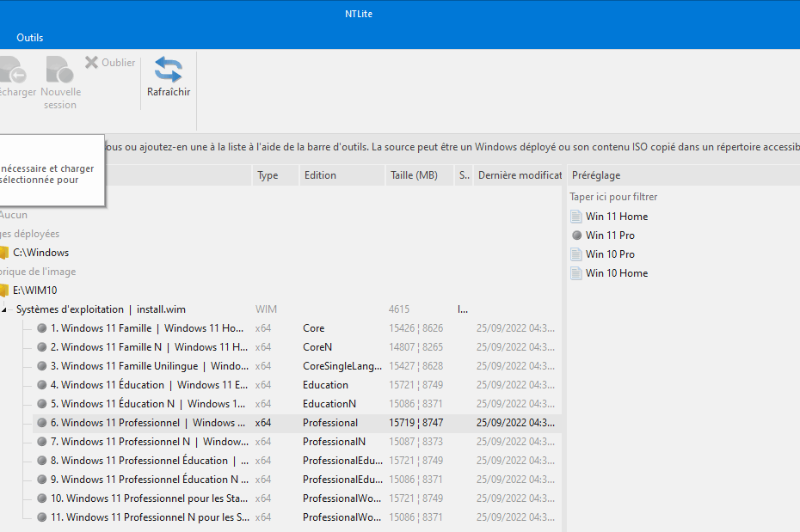This screenshot has height=532, width=800.
Task: Click the Oublier X icon
Action: (91, 62)
